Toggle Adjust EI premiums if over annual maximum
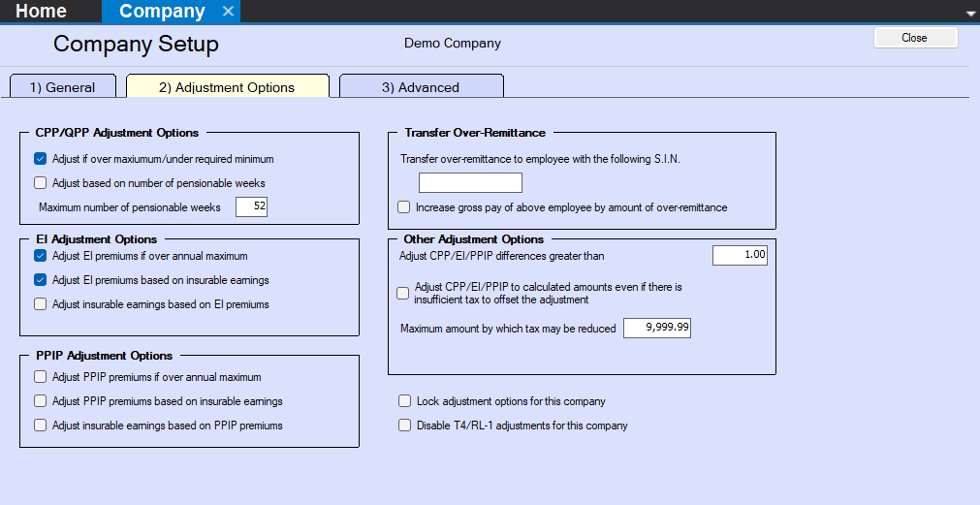Viewport: 980px width, 505px height. [41, 256]
